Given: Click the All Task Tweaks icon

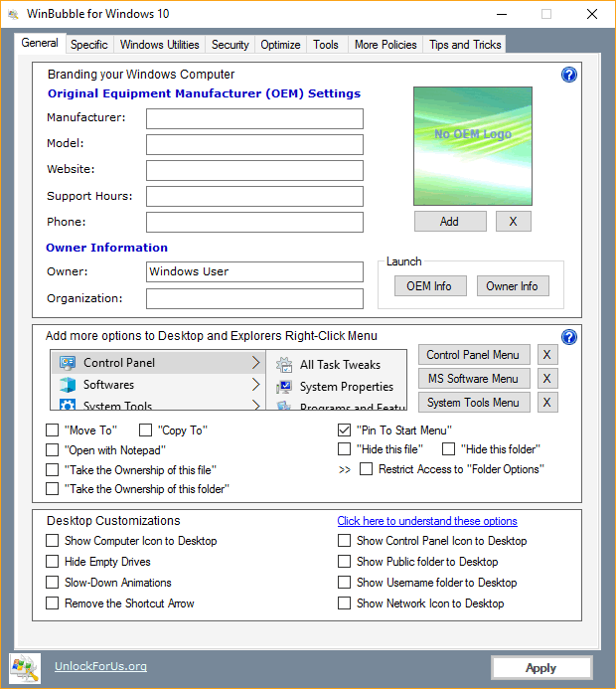Looking at the screenshot, I should click(284, 364).
